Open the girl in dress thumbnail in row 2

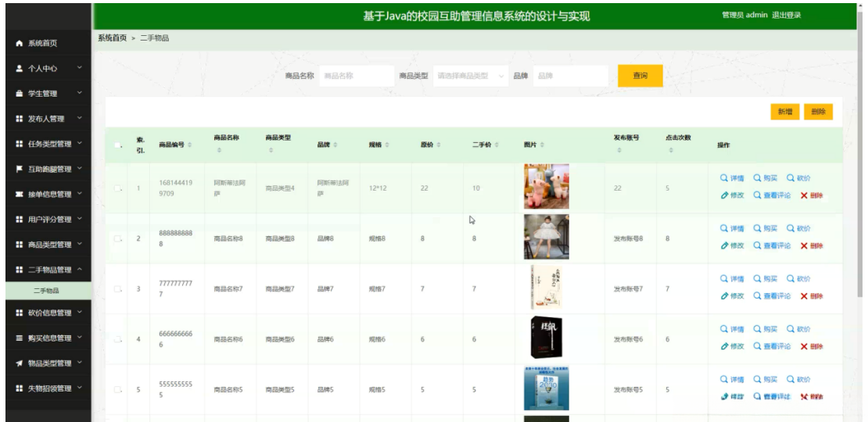547,237
